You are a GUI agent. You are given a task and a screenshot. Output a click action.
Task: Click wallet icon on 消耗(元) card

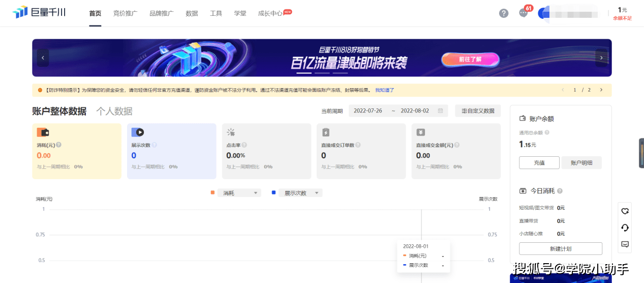(x=43, y=132)
